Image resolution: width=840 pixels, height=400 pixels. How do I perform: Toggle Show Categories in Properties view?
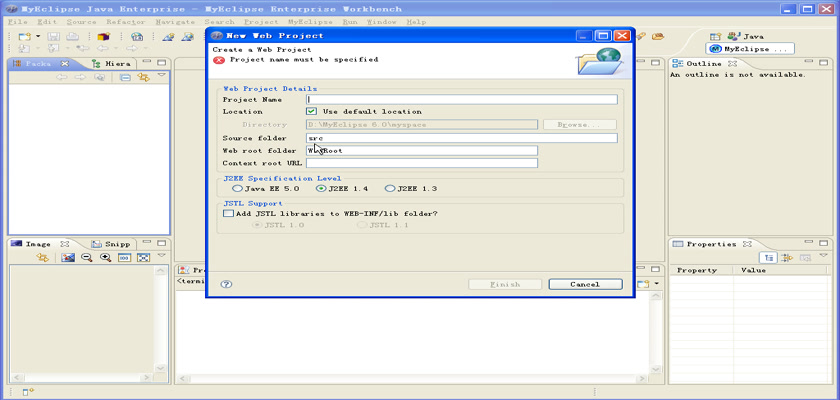(x=769, y=258)
